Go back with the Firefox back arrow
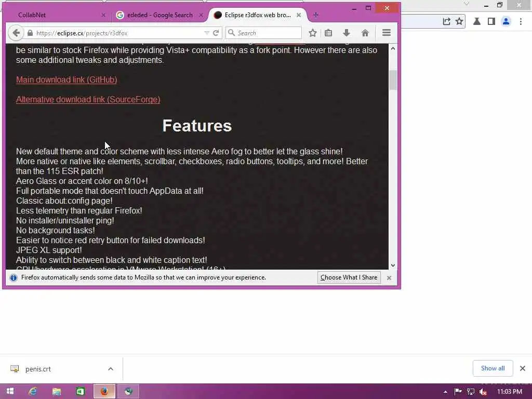532x399 pixels. pyautogui.click(x=16, y=33)
